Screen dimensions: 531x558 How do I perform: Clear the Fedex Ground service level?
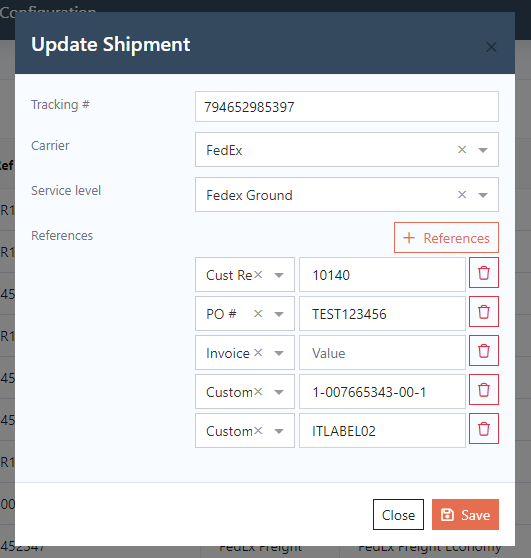[x=462, y=195]
